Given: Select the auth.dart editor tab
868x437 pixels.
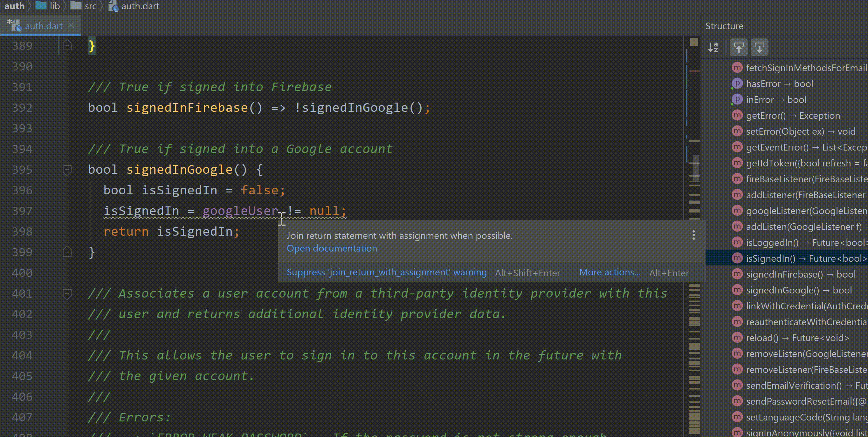Looking at the screenshot, I should pyautogui.click(x=44, y=26).
